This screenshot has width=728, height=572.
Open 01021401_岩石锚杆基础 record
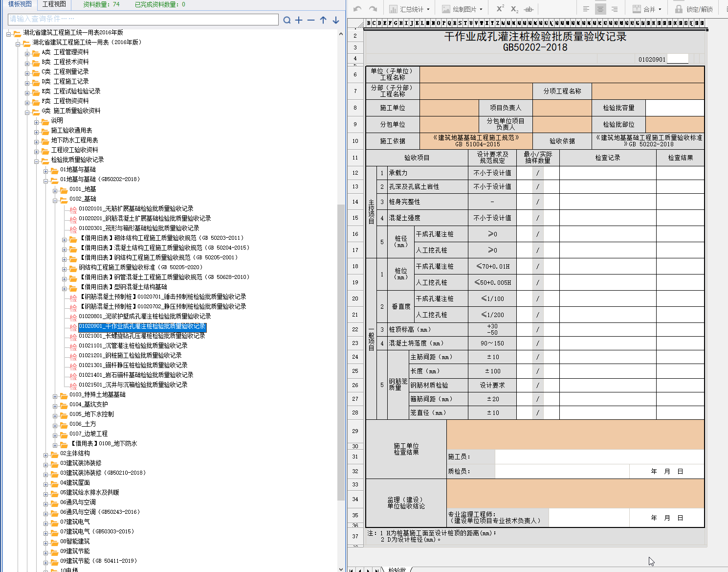136,375
